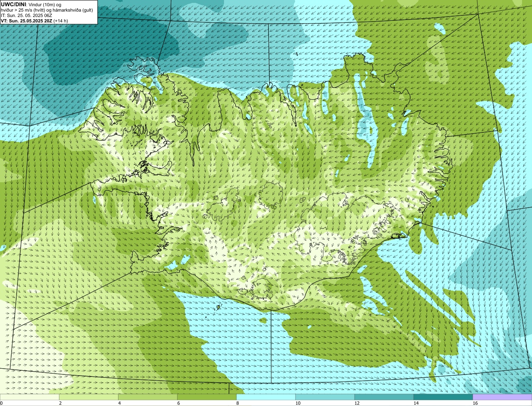532x406 pixels.
Task: Click the '0' label on the color scale
Action: tap(1, 403)
